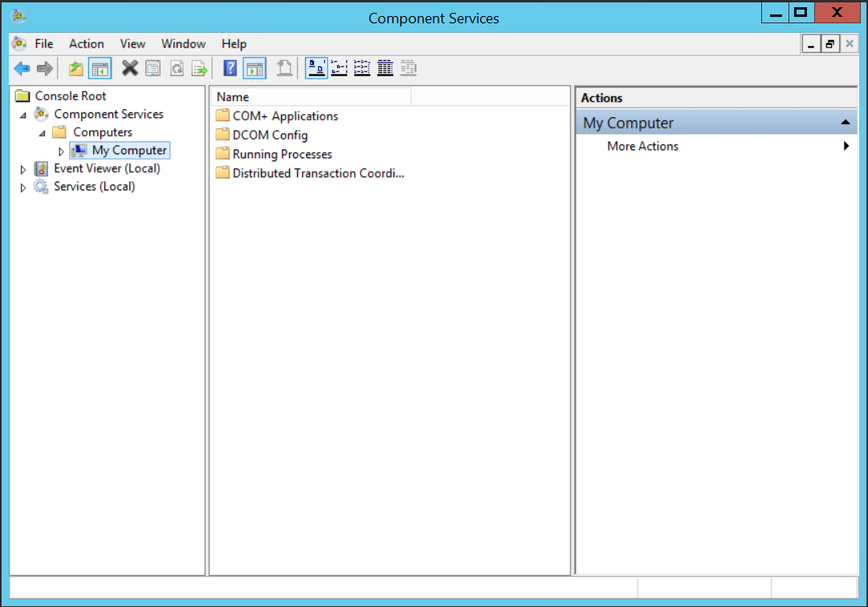Open the Action menu
Viewport: 868px width, 607px height.
click(x=87, y=43)
